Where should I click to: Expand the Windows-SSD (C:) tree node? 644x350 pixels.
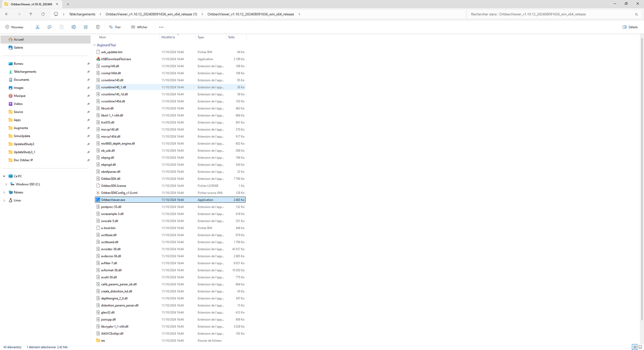tap(6, 184)
